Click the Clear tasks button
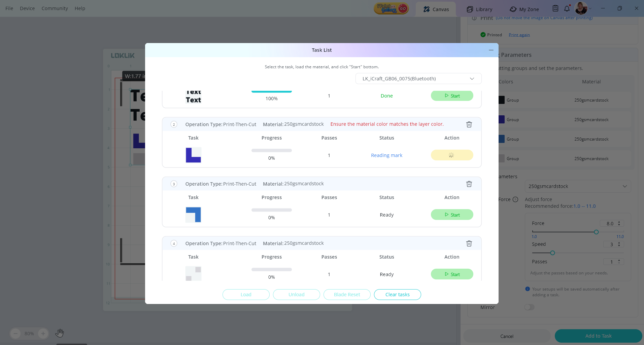 point(397,295)
